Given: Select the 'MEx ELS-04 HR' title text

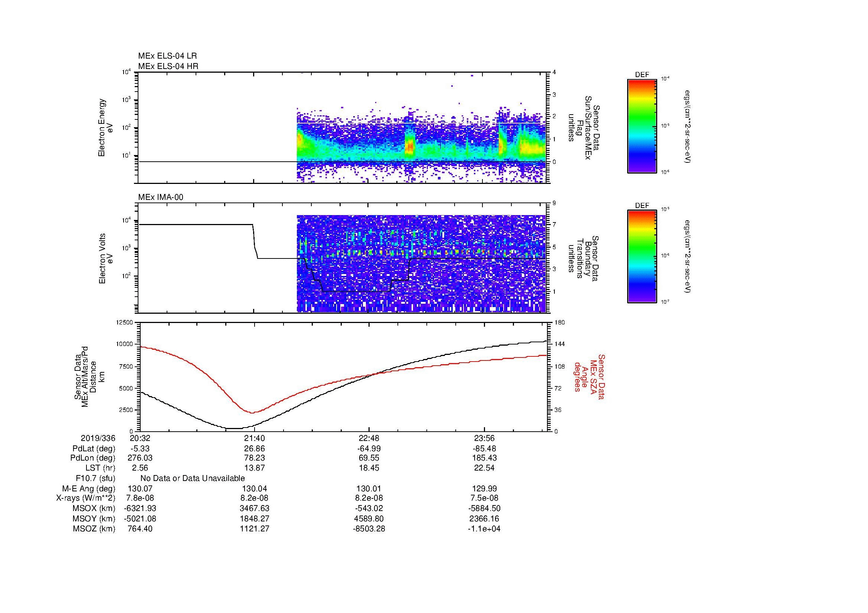Looking at the screenshot, I should coord(168,66).
